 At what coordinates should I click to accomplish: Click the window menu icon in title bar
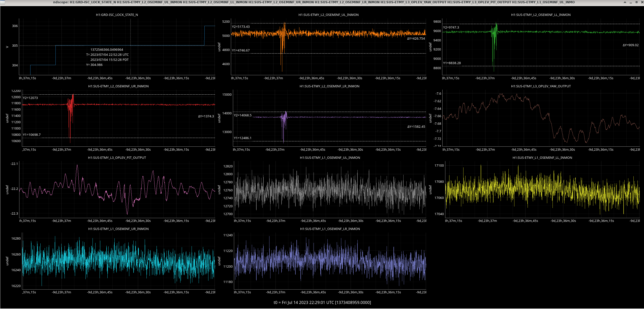(x=2, y=2)
